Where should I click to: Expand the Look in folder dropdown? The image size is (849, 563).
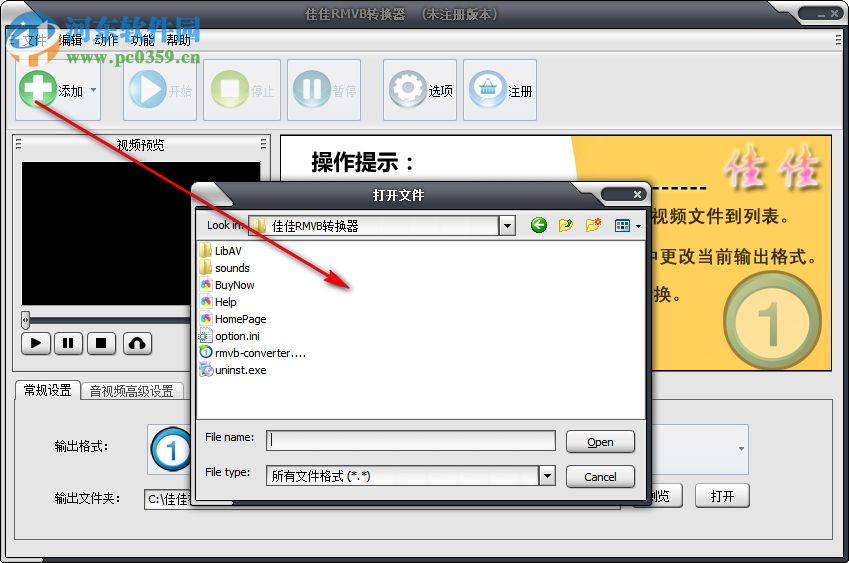tap(507, 226)
